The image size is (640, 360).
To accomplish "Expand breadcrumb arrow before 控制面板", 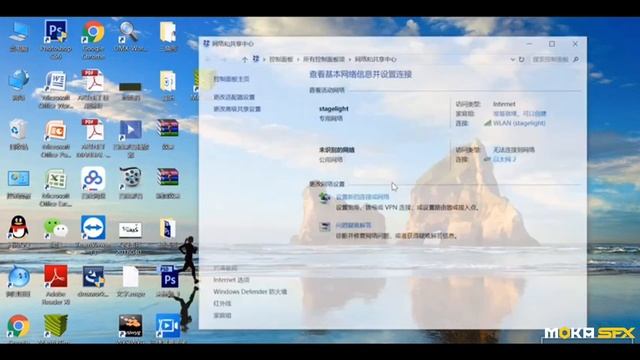I will click(264, 59).
